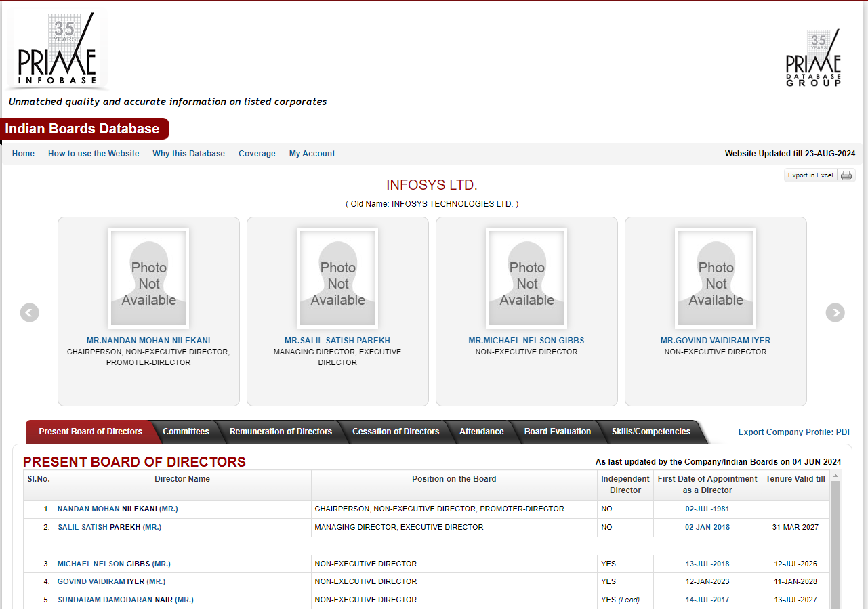Open Michael Nelson Gibbs link in table

(113, 564)
